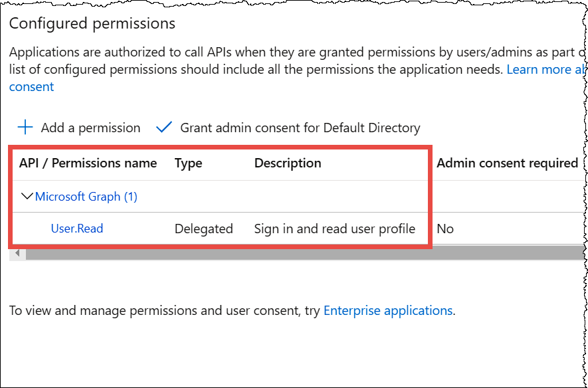Select 'Sign in and read user profile' description

tap(334, 229)
